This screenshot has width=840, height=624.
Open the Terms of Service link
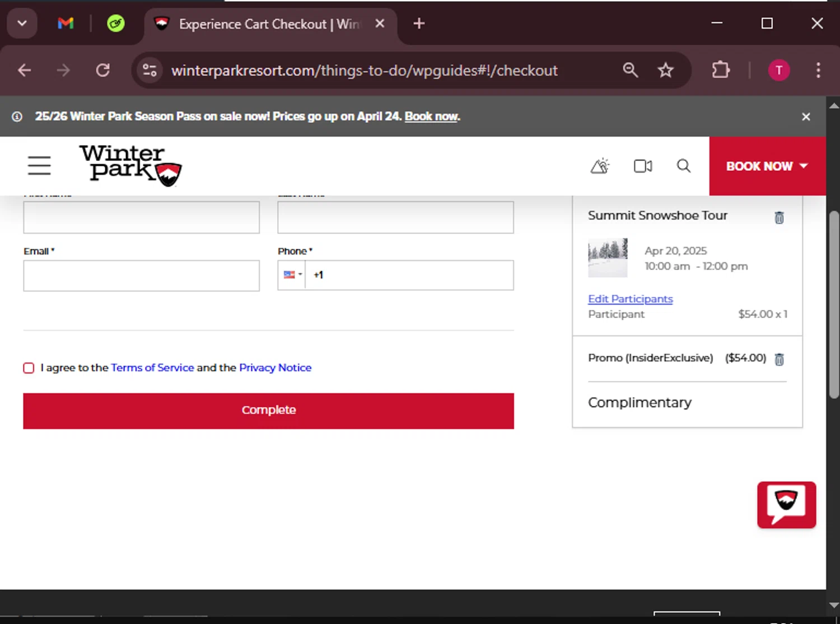click(x=152, y=367)
